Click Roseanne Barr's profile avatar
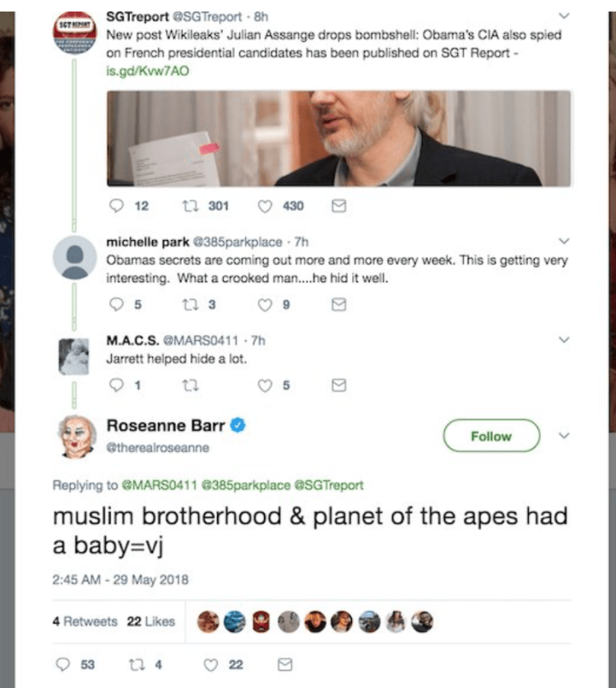Viewport: 616px width, 688px height. (76, 436)
